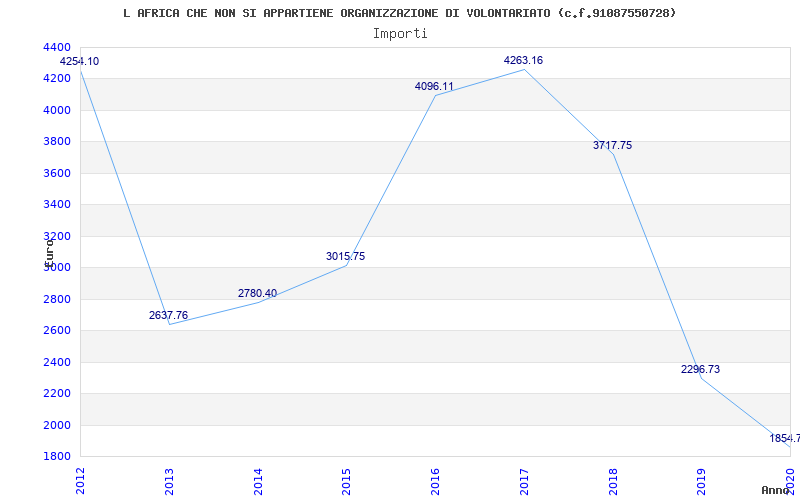Screen dimensions: 800x500
Task: Select x-axis year 2019
Action: click(702, 481)
